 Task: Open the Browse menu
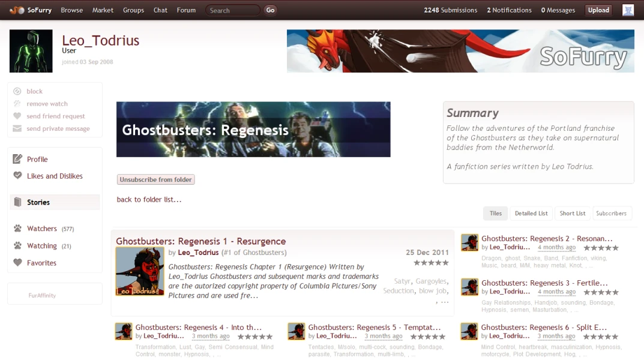pos(72,10)
